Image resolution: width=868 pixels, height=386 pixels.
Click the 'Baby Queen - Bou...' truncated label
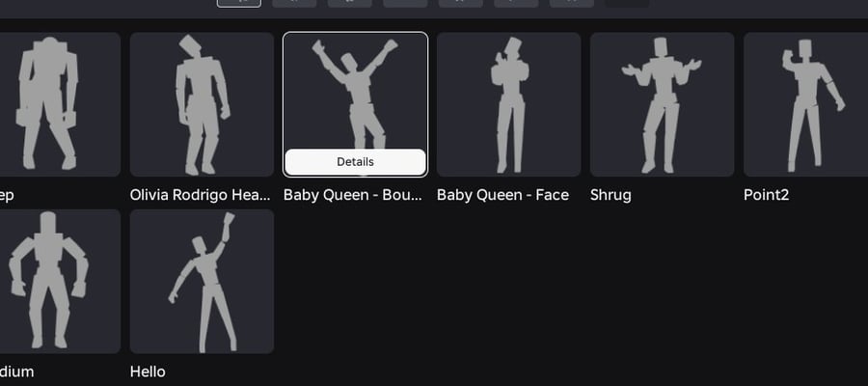tap(353, 195)
